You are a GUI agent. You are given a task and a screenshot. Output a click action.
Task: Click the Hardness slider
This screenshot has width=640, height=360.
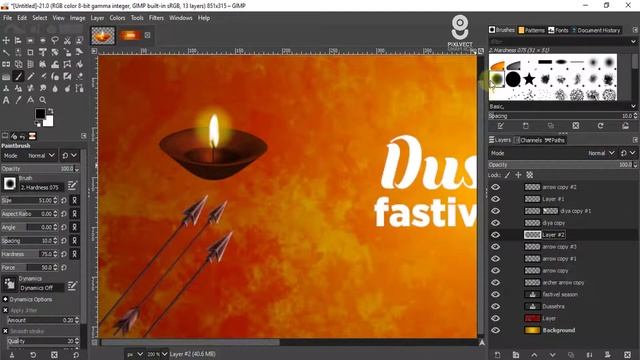30,254
